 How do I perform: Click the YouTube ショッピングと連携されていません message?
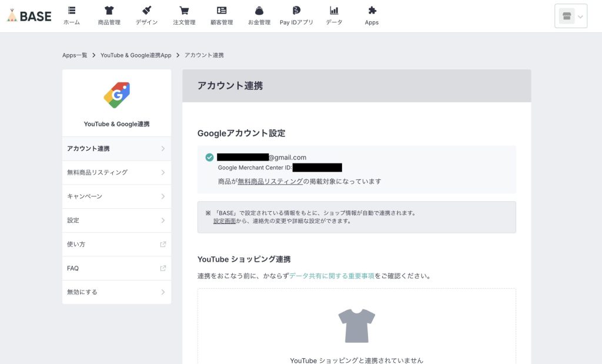point(357,360)
